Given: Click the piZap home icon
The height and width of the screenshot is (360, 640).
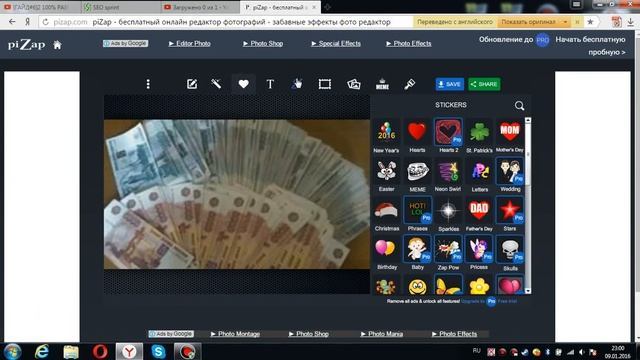Looking at the screenshot, I should [57, 45].
